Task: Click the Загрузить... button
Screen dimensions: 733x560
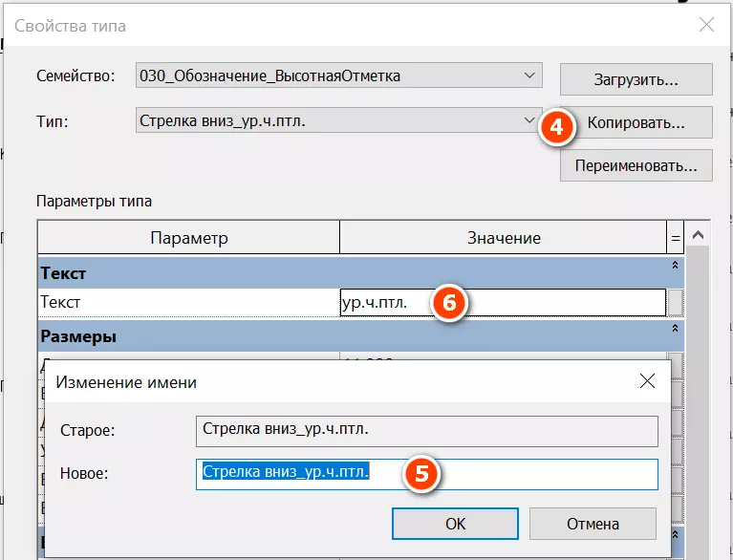Action: [x=636, y=80]
